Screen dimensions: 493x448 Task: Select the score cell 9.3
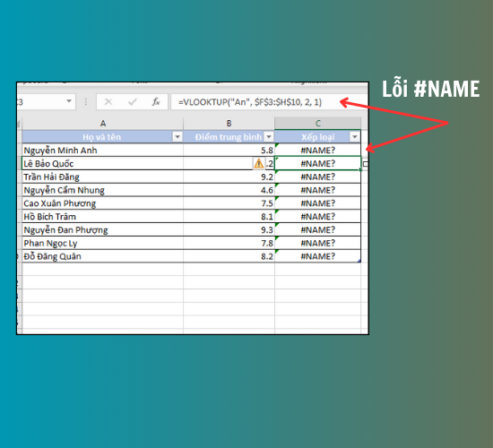pyautogui.click(x=229, y=229)
